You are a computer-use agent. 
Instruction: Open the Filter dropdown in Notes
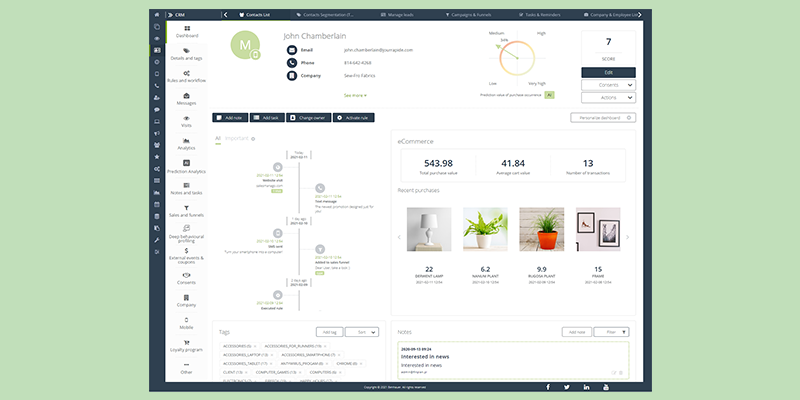(611, 331)
